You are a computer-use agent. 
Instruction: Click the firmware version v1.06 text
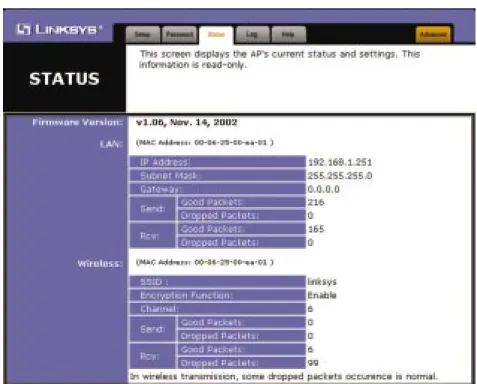tap(187, 122)
